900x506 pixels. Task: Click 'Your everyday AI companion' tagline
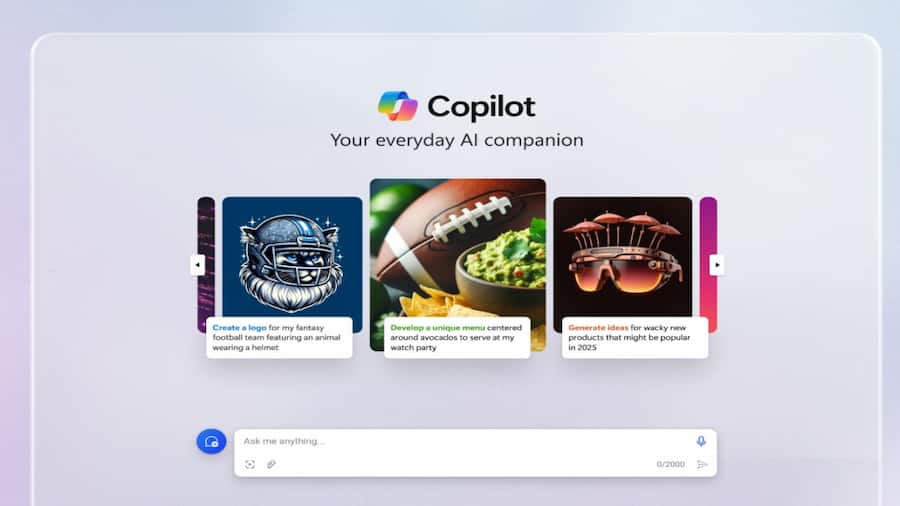(x=457, y=141)
